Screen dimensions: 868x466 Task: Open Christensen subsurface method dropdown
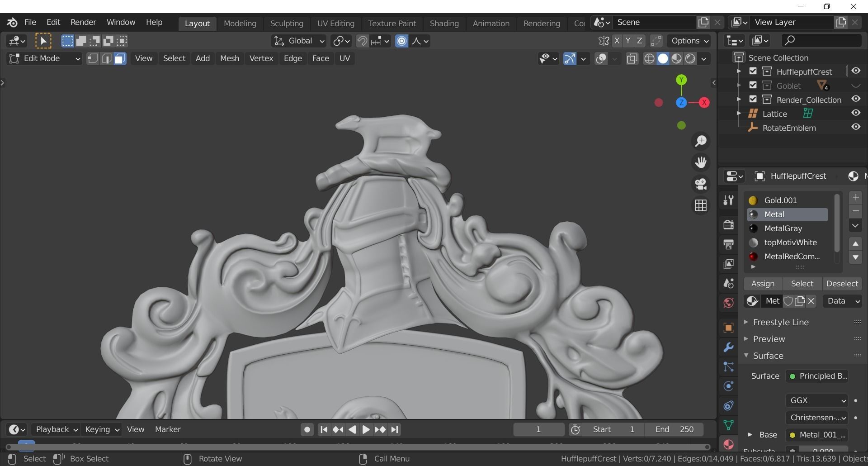tap(817, 418)
